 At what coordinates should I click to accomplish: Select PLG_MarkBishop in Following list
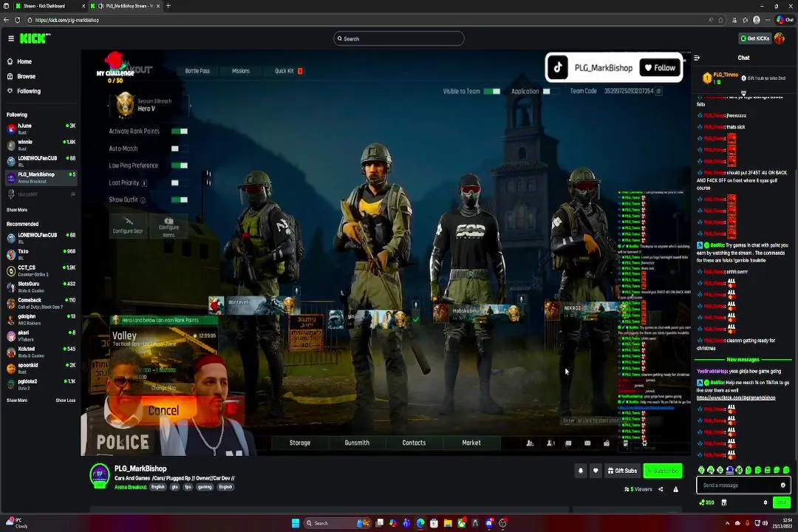41,177
